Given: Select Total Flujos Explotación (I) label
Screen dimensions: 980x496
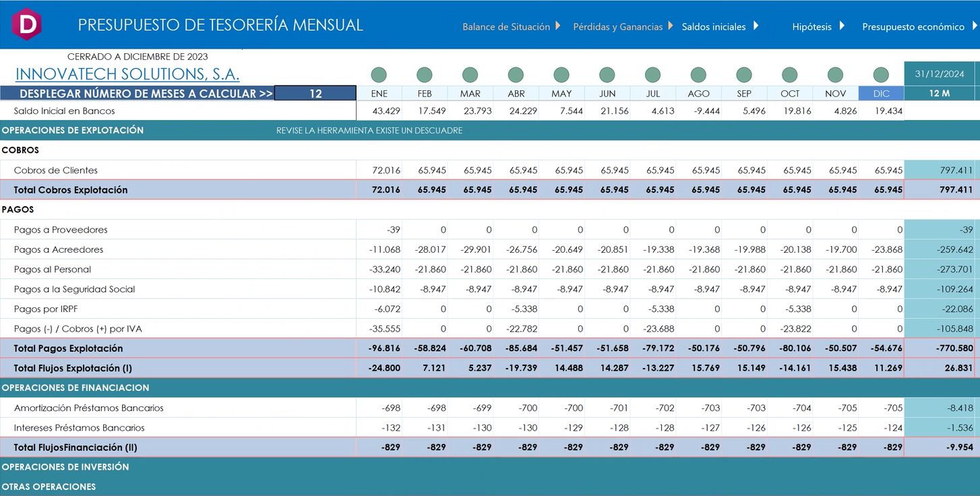Looking at the screenshot, I should (73, 368).
